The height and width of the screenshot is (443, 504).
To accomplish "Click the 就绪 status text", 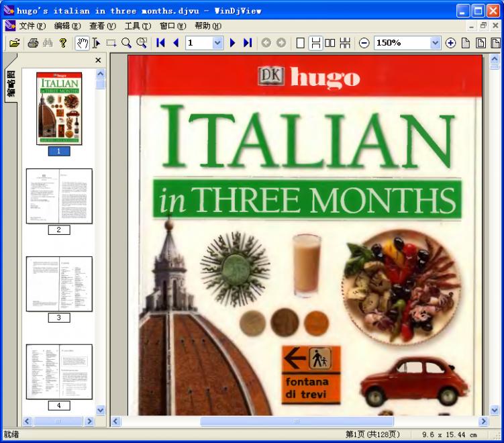I will (11, 435).
